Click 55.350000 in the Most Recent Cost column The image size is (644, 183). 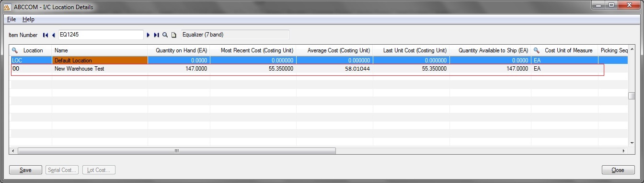253,69
